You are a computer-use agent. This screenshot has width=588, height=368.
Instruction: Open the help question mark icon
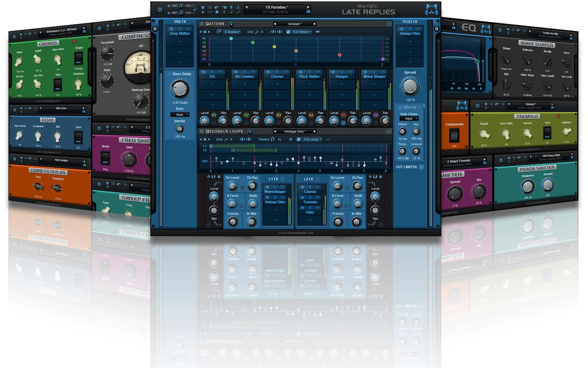[x=231, y=7]
